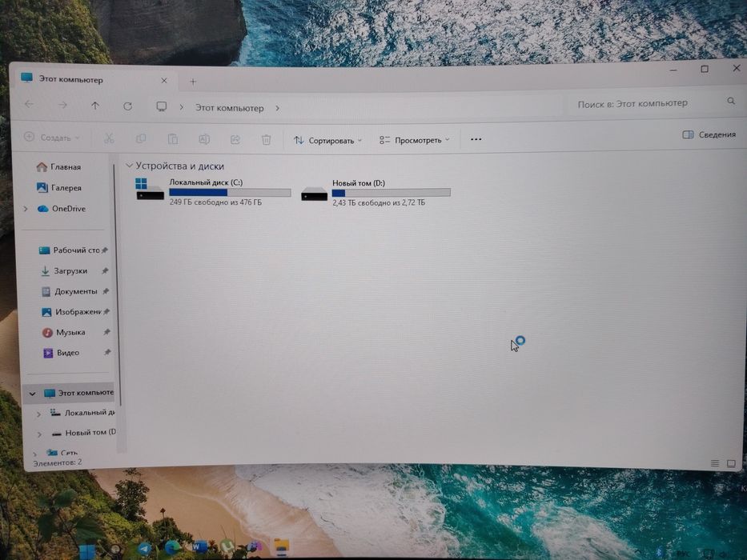The height and width of the screenshot is (560, 747).
Task: Go back with the back arrow
Action: 29,104
